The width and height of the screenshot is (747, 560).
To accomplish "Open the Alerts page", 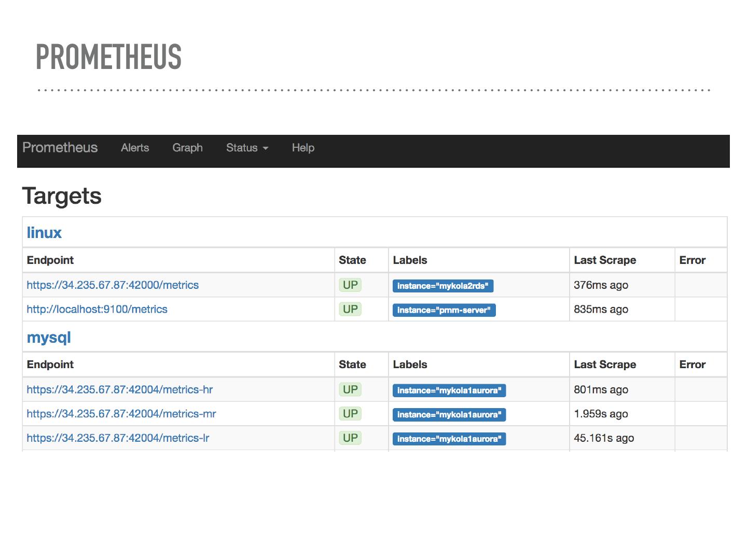I will point(135,148).
